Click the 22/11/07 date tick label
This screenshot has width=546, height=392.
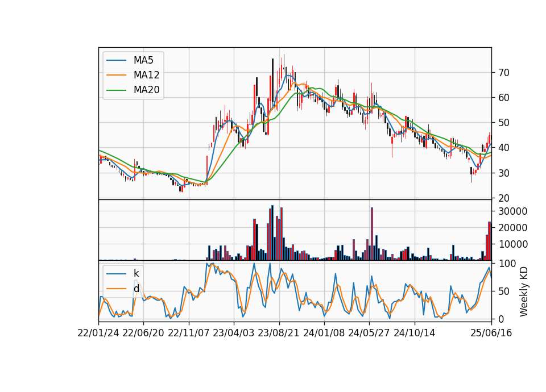tap(189, 333)
